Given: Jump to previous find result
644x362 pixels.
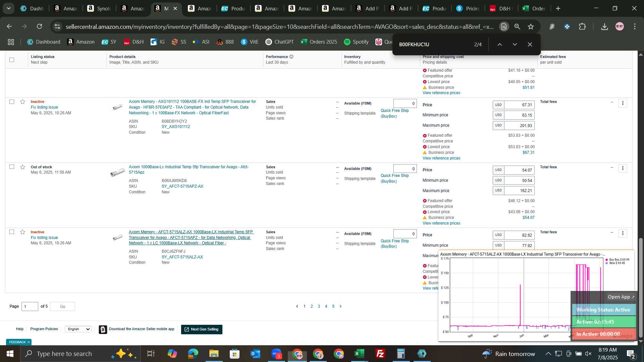Looking at the screenshot, I should coord(499,44).
